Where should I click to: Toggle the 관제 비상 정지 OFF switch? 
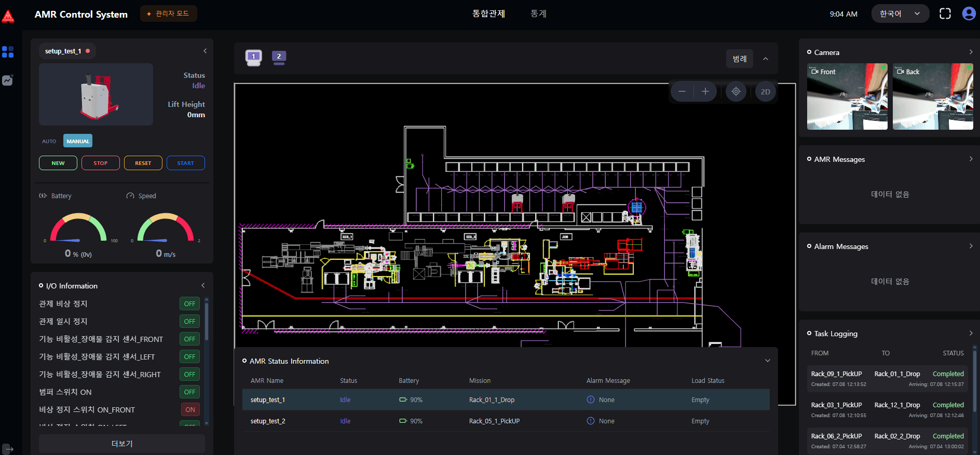coord(189,304)
